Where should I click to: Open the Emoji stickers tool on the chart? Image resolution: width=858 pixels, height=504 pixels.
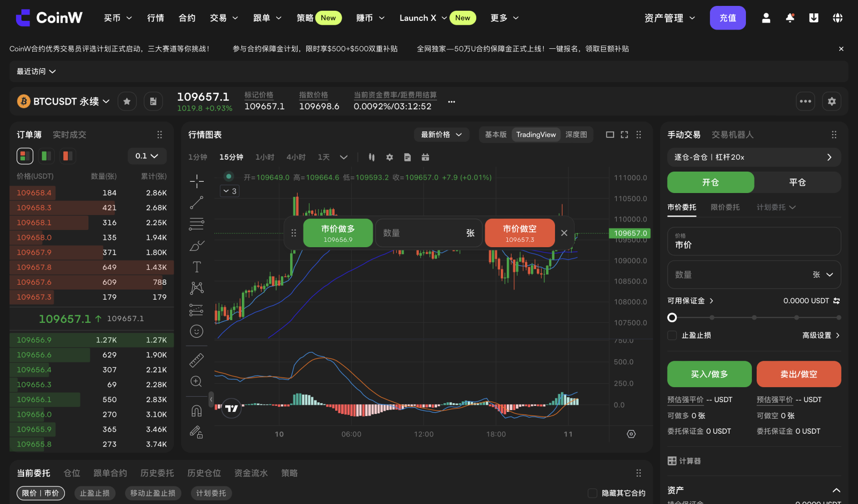point(196,331)
